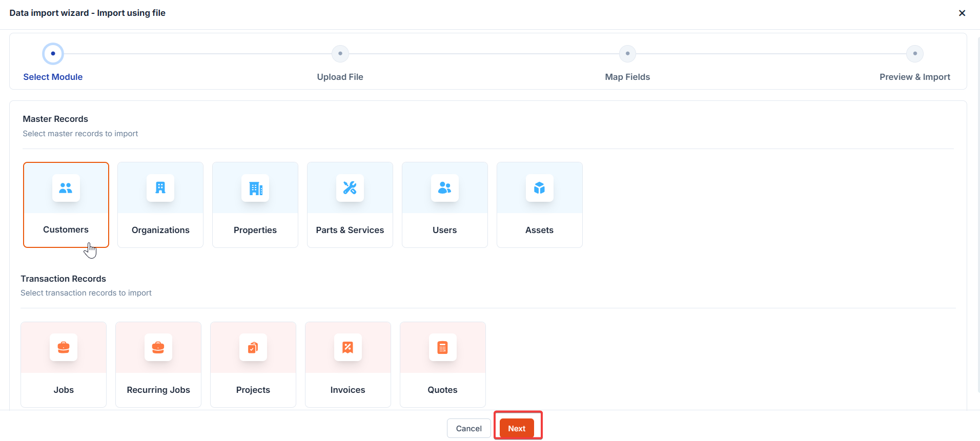Choose the Invoices card label
The width and height of the screenshot is (980, 441).
click(348, 390)
